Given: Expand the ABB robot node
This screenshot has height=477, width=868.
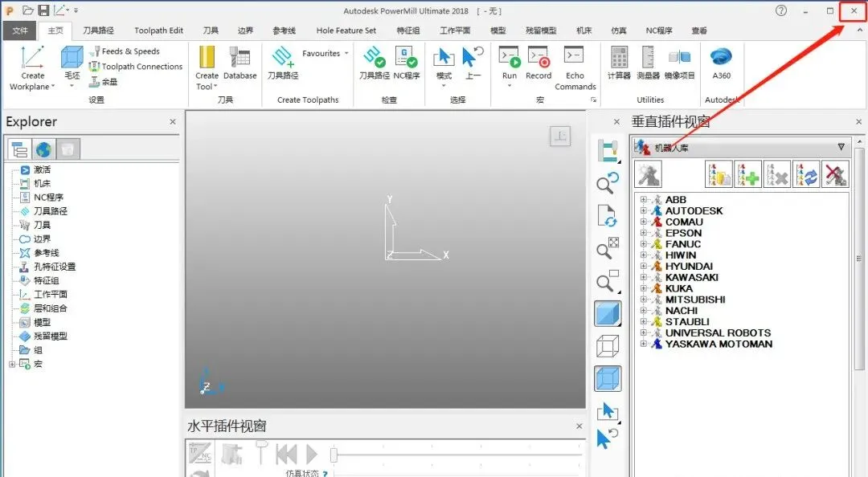Looking at the screenshot, I should (x=643, y=200).
